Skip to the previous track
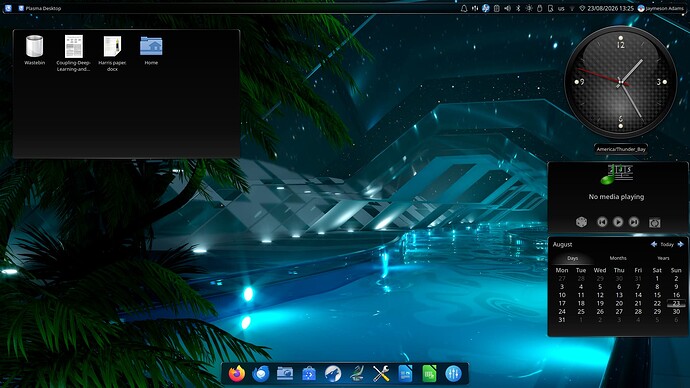The width and height of the screenshot is (690, 388). click(x=602, y=222)
